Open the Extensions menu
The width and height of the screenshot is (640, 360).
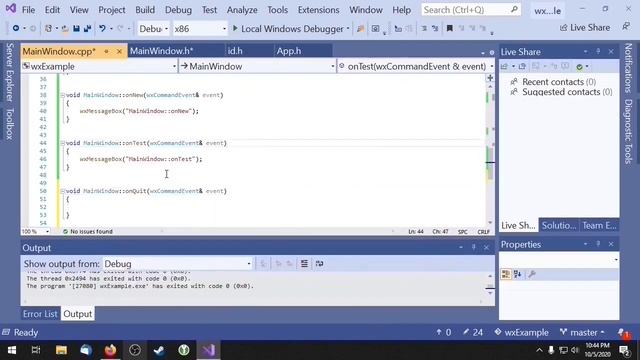pyautogui.click(x=318, y=10)
